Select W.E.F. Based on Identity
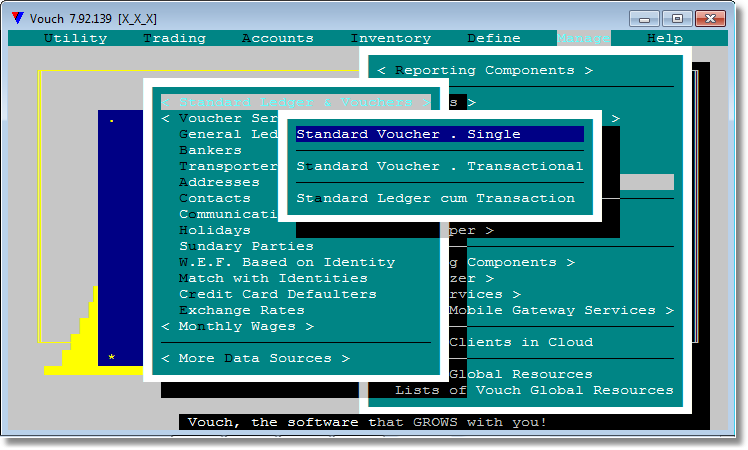 [287, 262]
